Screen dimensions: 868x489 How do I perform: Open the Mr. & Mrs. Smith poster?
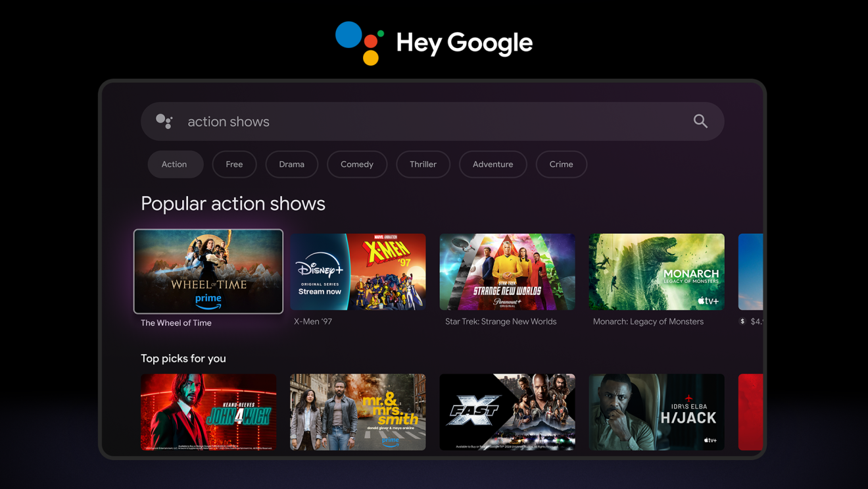(358, 412)
